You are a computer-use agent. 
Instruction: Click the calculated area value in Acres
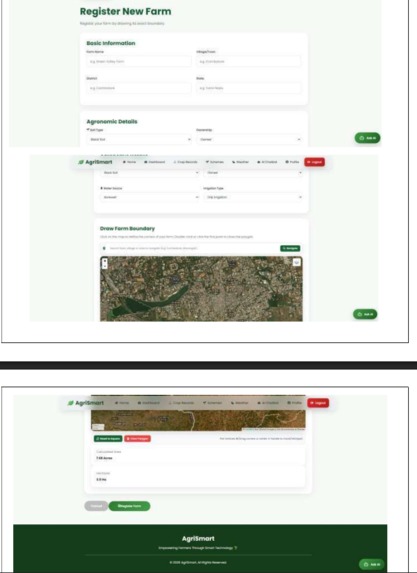pos(104,458)
